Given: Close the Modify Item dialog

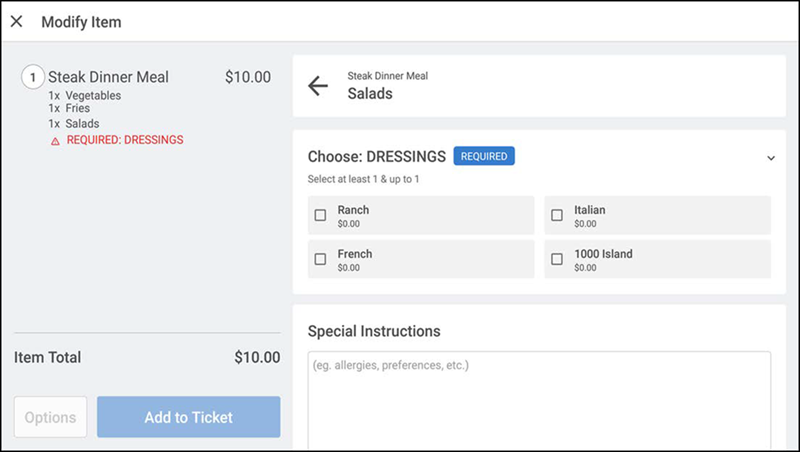Looking at the screenshot, I should click(x=16, y=21).
